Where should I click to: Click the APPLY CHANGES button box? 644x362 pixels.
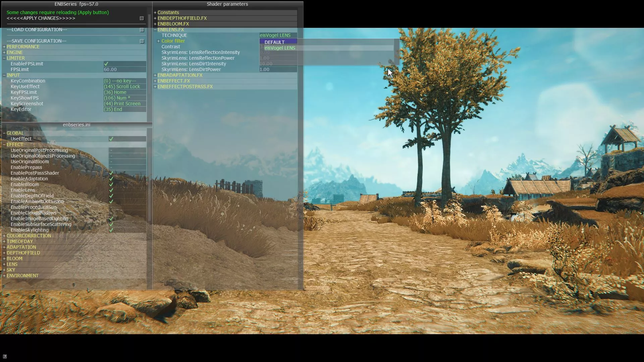[142, 18]
